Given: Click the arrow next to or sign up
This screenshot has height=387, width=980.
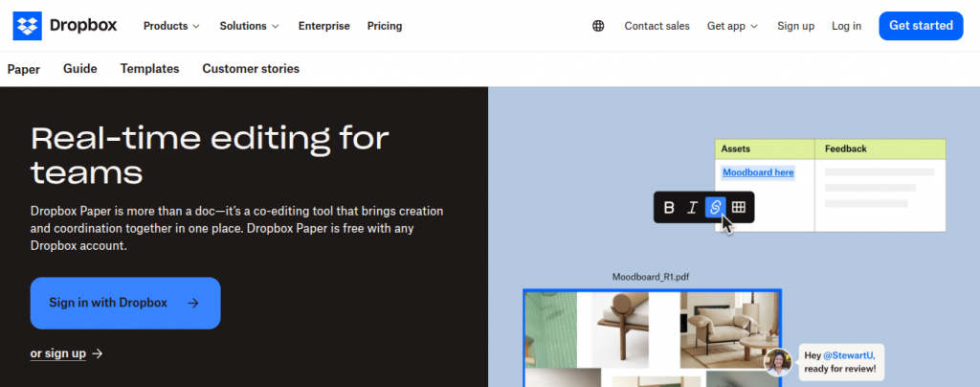Looking at the screenshot, I should [x=97, y=353].
